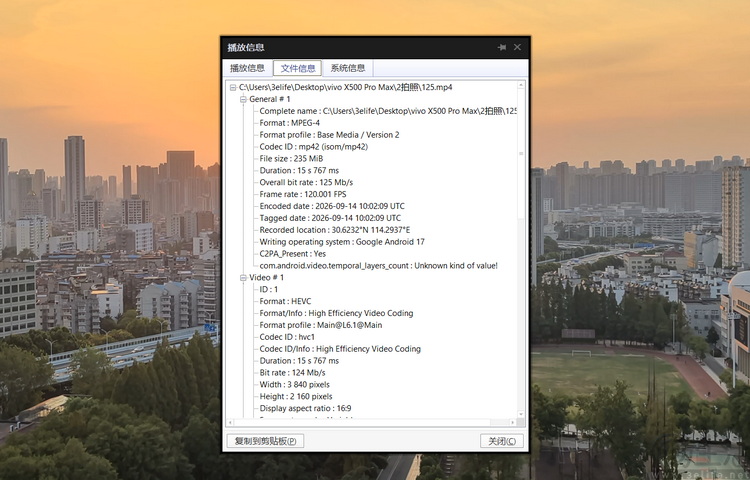This screenshot has width=750, height=480.
Task: Select 'C2PA_Present : Yes' row
Action: click(293, 254)
